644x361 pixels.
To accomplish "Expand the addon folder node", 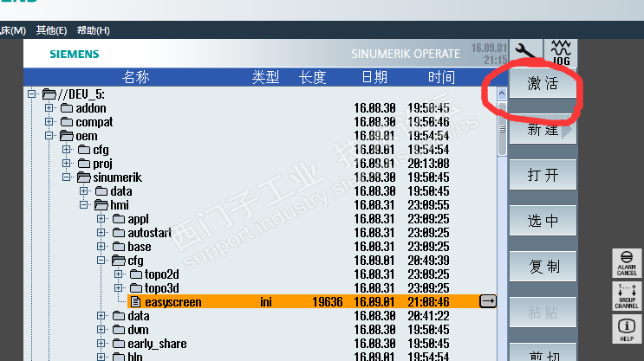I will [49, 108].
